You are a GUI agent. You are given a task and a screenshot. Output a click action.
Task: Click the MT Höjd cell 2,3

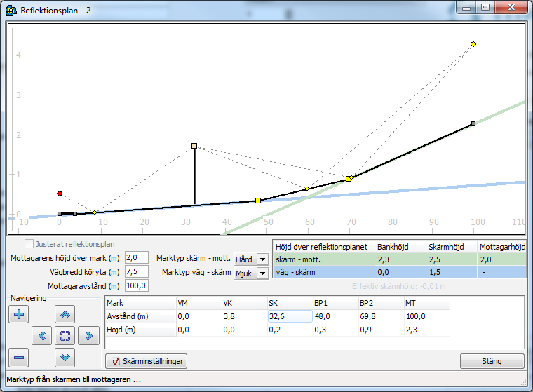click(427, 330)
